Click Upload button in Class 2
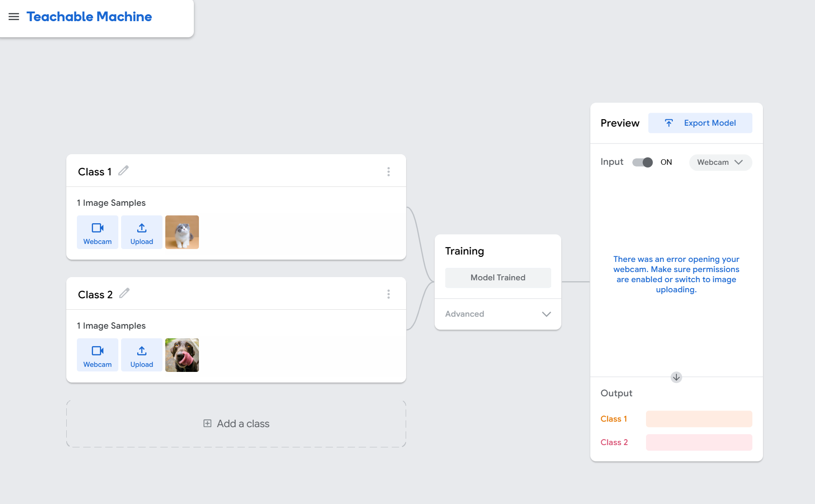 [x=142, y=355]
